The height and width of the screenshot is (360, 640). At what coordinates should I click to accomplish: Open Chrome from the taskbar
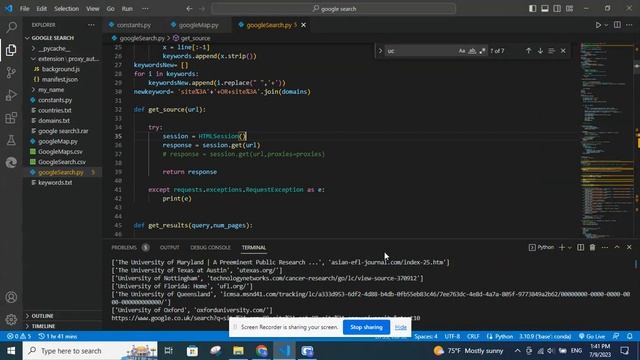(262, 351)
